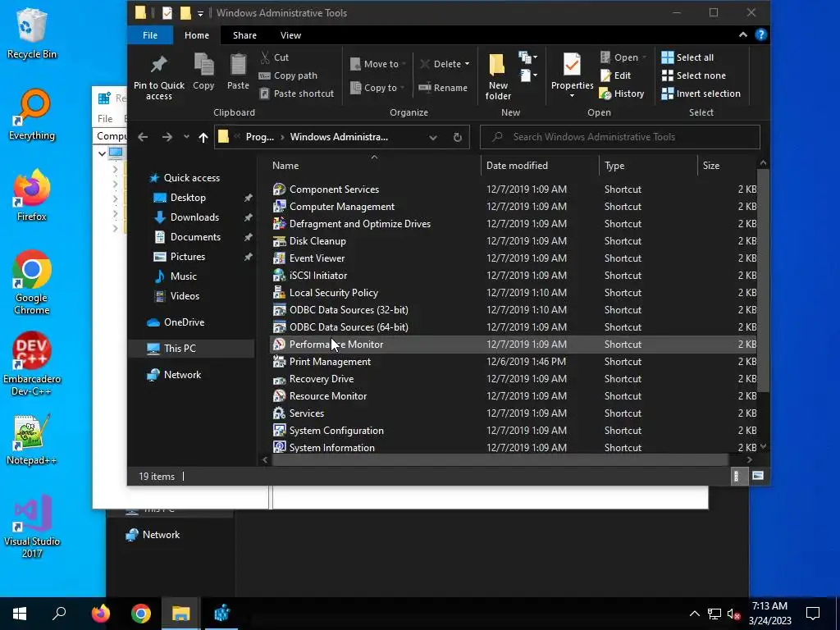Select iSCSI Initiator shortcut
840x630 pixels.
514,276
